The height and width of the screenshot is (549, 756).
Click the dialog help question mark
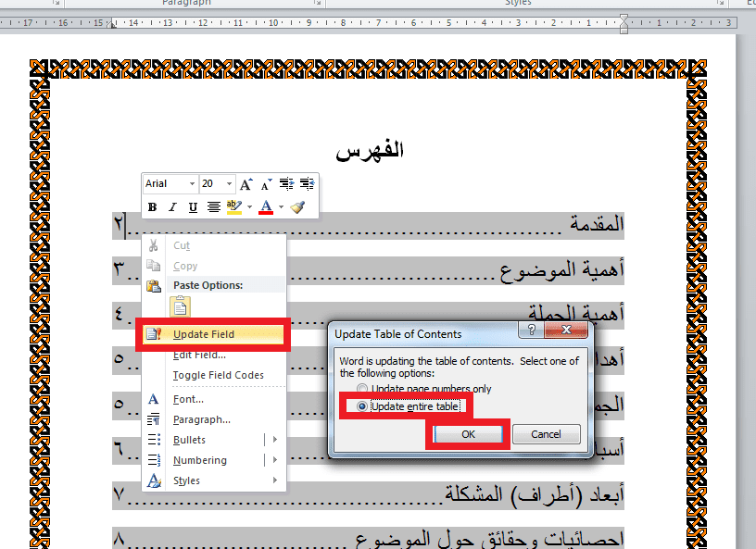pyautogui.click(x=531, y=330)
